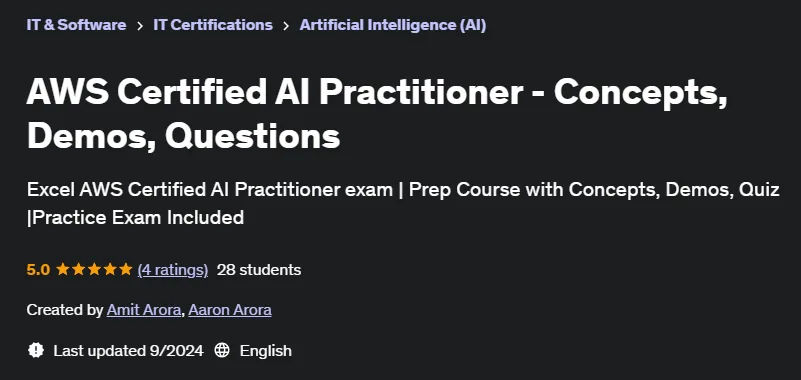Screen dimensions: 801x380
Task: Click the English language label
Action: coord(266,350)
